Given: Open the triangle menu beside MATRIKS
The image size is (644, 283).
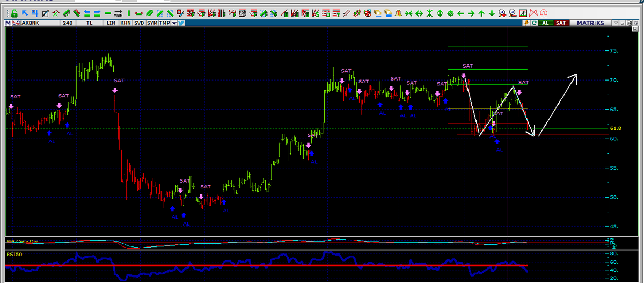Looking at the screenshot, I should [616, 23].
